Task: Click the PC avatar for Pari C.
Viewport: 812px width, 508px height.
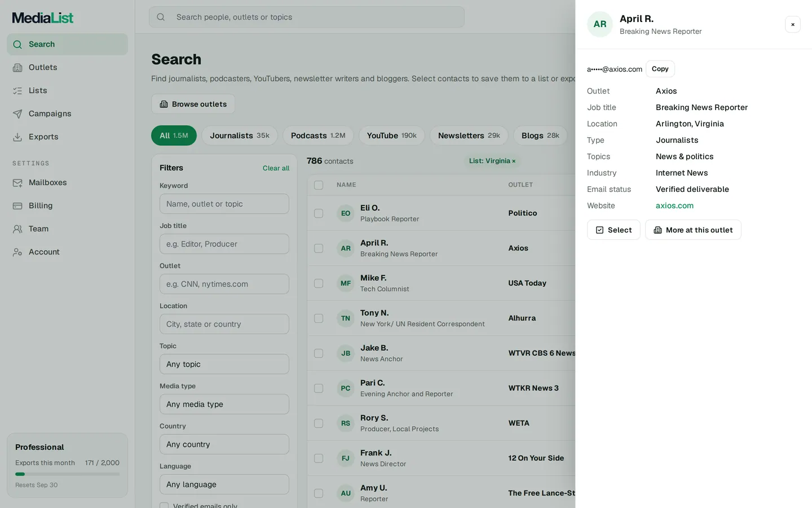Action: click(x=346, y=388)
